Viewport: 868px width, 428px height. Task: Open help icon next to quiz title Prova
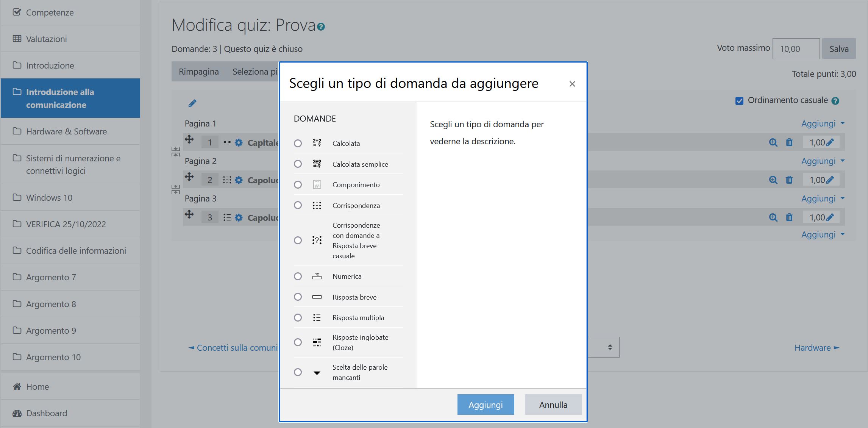(x=321, y=27)
